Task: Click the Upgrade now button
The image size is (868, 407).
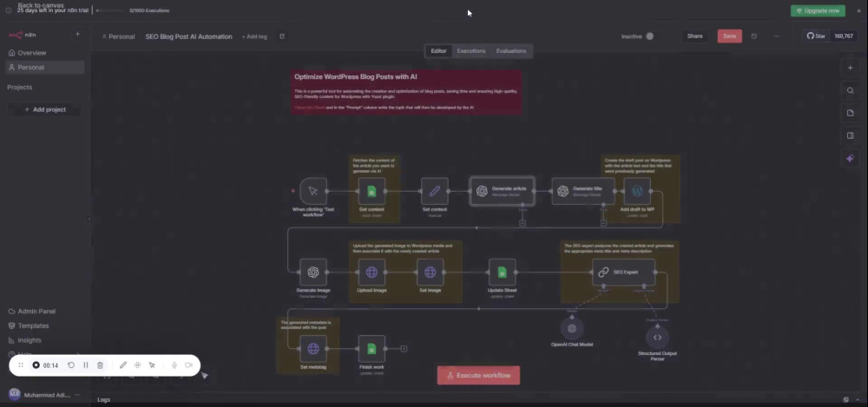Action: (x=818, y=10)
